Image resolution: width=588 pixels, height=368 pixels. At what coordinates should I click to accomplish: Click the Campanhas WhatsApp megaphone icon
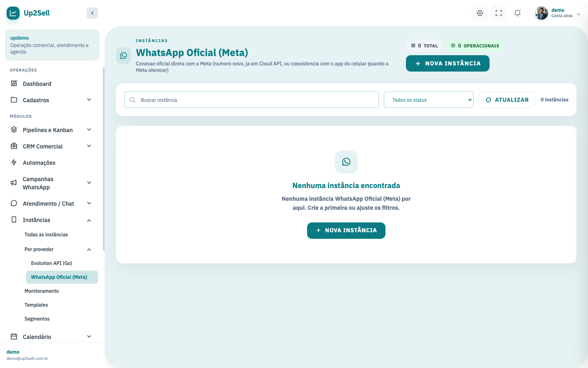(14, 183)
